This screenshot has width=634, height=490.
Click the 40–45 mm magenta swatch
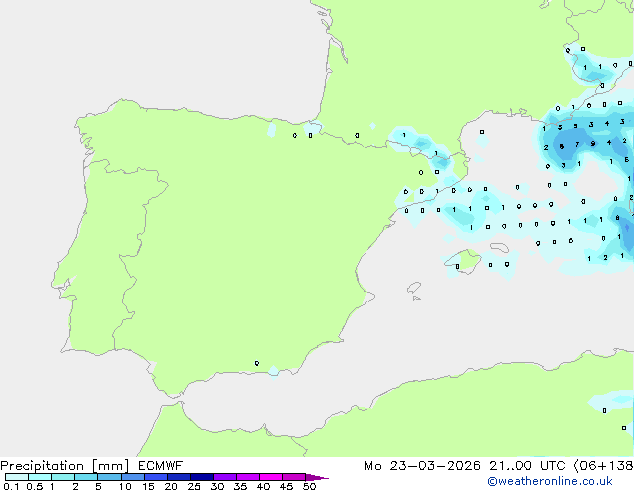click(x=271, y=477)
